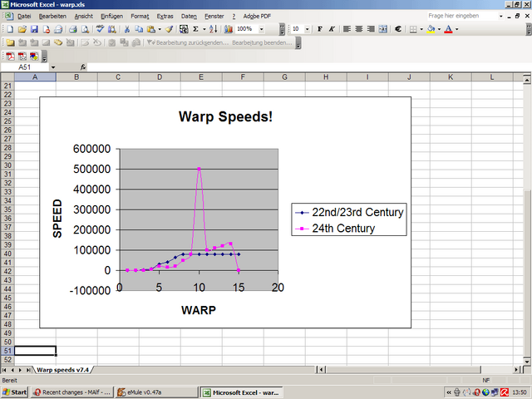The image size is (532, 399).
Task: Toggle italic formatting (K)
Action: [332, 29]
